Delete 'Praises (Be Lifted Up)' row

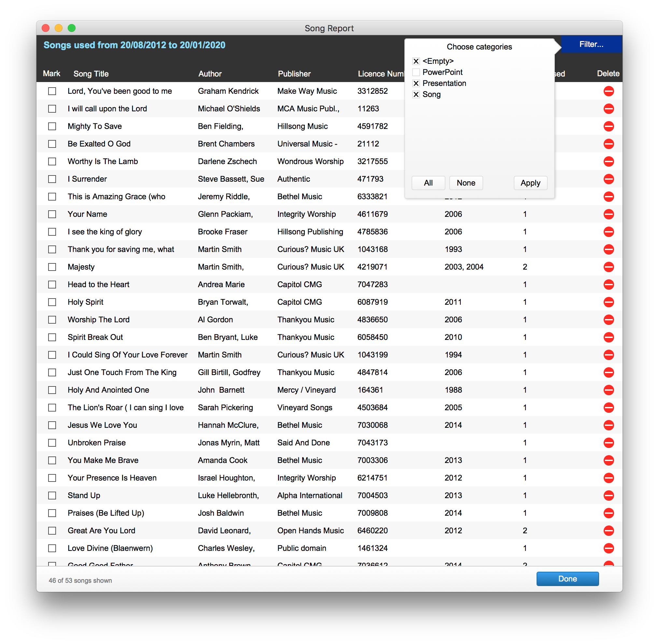tap(609, 513)
